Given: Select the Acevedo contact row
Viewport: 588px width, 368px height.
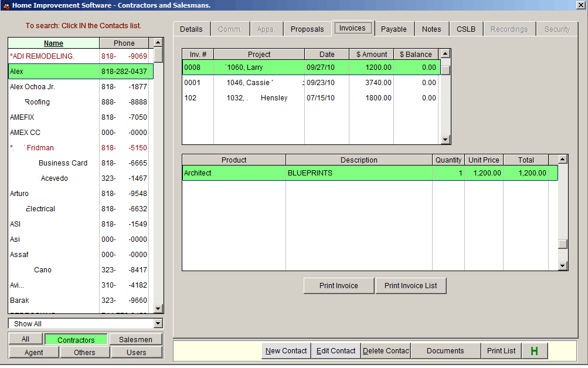Looking at the screenshot, I should (81, 178).
